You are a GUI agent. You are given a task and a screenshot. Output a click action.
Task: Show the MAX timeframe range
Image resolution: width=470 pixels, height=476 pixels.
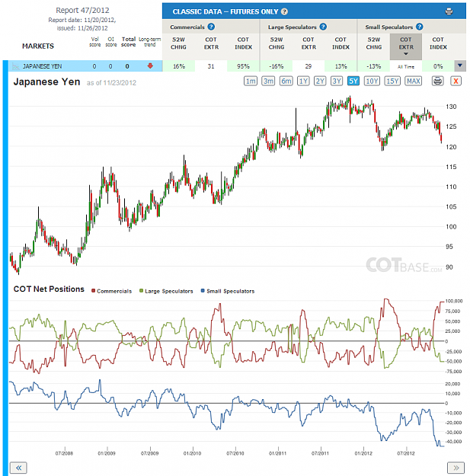[414, 81]
